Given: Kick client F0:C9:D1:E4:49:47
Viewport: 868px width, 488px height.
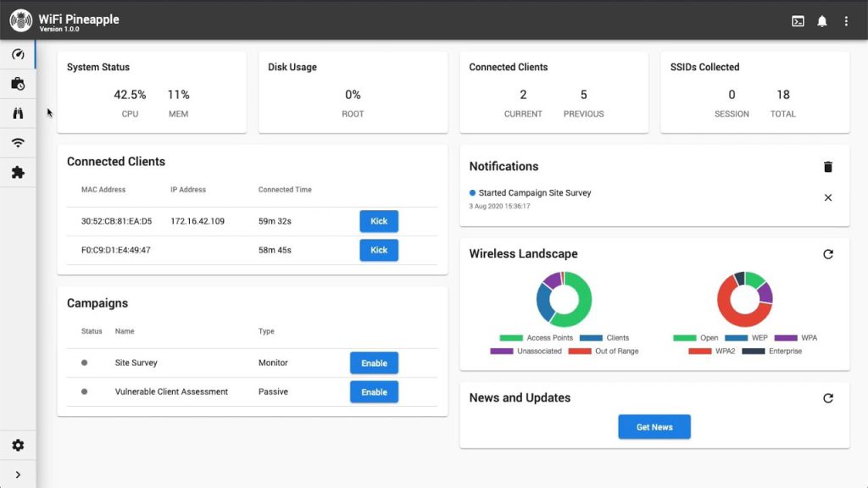Looking at the screenshot, I should (379, 250).
